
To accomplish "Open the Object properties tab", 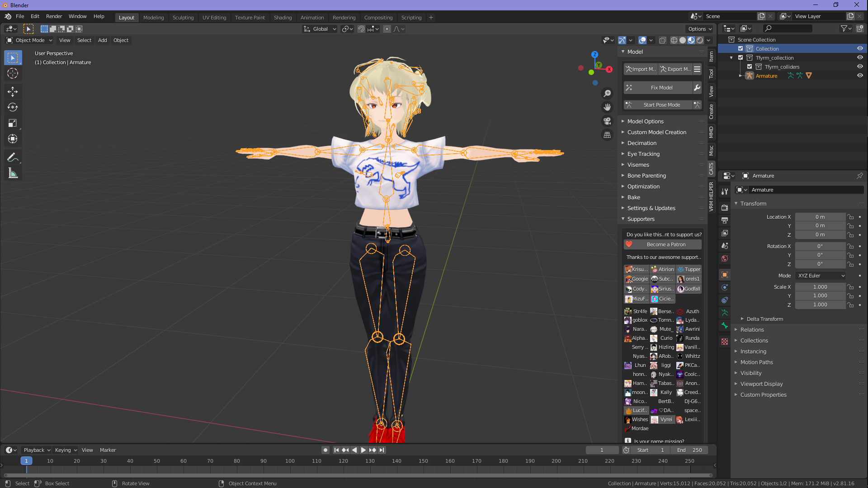I will click(x=725, y=275).
